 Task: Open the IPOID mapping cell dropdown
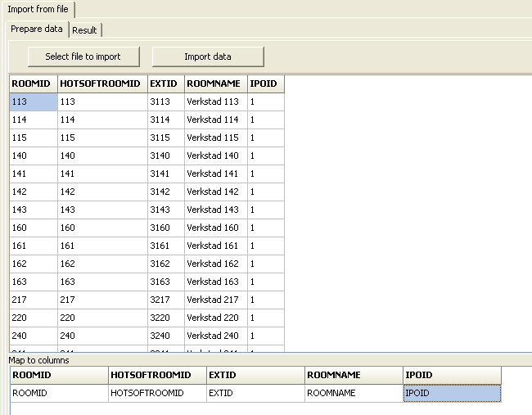point(451,394)
